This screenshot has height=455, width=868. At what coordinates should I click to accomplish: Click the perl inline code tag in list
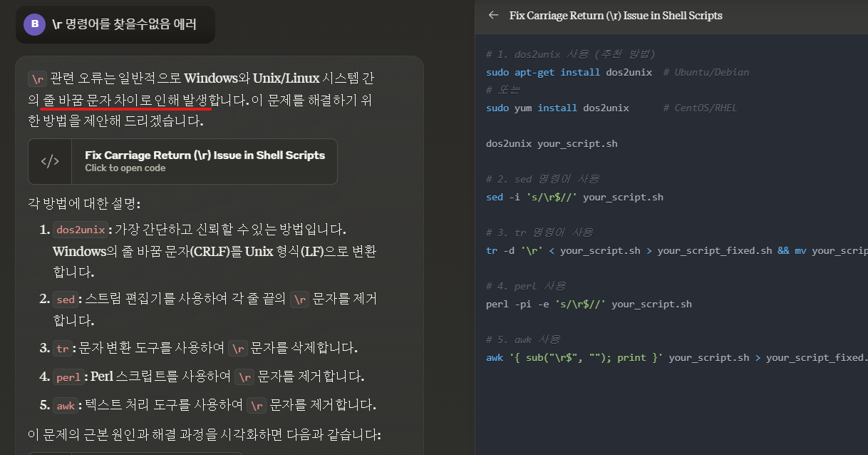pyautogui.click(x=68, y=377)
